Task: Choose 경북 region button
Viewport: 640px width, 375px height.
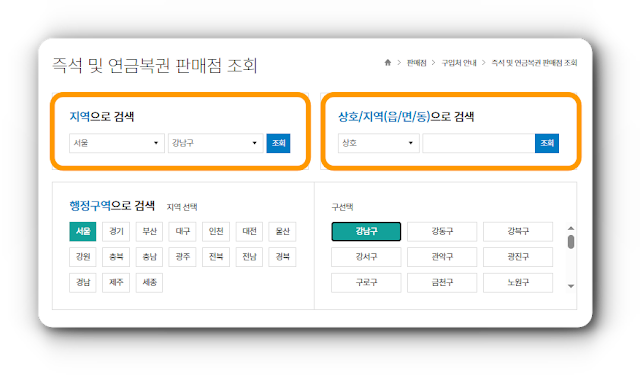Action: point(282,257)
